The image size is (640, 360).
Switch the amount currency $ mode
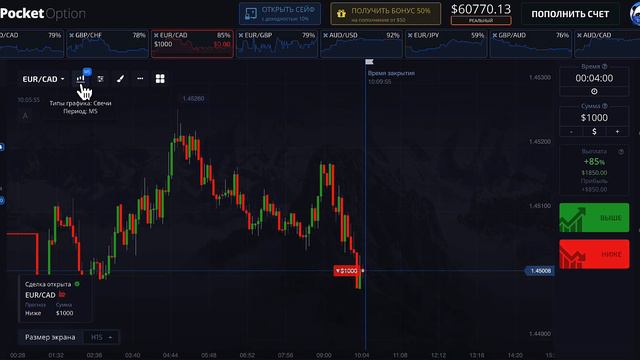pyautogui.click(x=594, y=131)
